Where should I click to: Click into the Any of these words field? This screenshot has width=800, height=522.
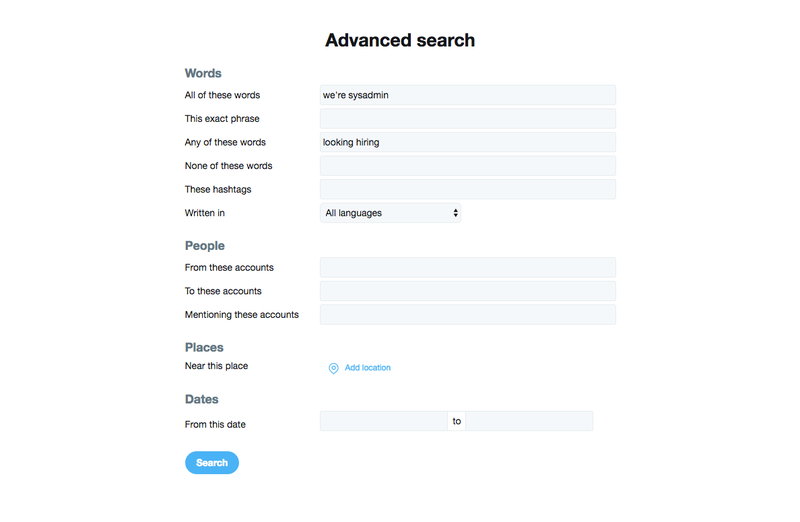[x=468, y=142]
